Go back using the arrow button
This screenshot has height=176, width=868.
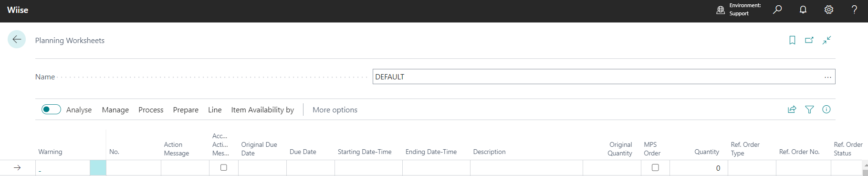[x=17, y=40]
